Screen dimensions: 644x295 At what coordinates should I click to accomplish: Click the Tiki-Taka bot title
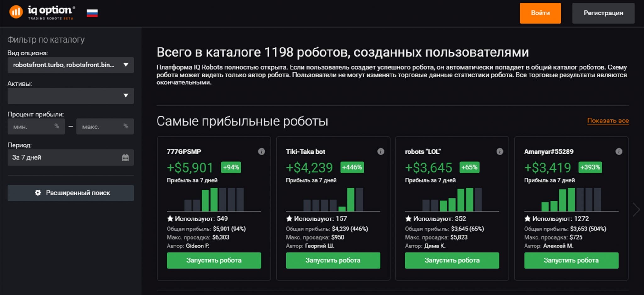[x=306, y=151]
